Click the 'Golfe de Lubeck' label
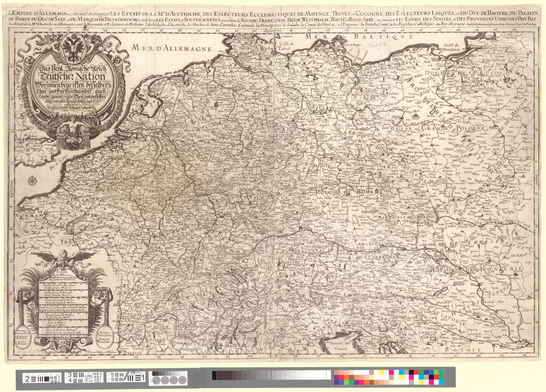 pos(287,46)
